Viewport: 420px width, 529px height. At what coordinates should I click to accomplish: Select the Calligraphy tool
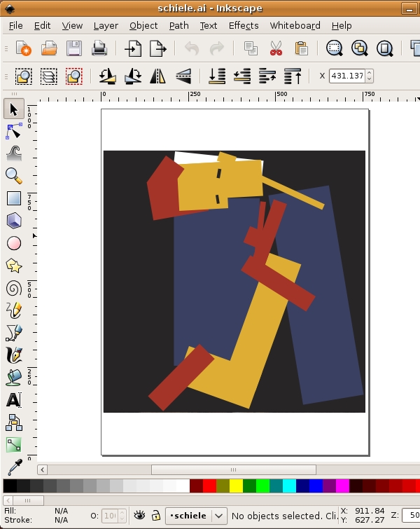point(14,355)
